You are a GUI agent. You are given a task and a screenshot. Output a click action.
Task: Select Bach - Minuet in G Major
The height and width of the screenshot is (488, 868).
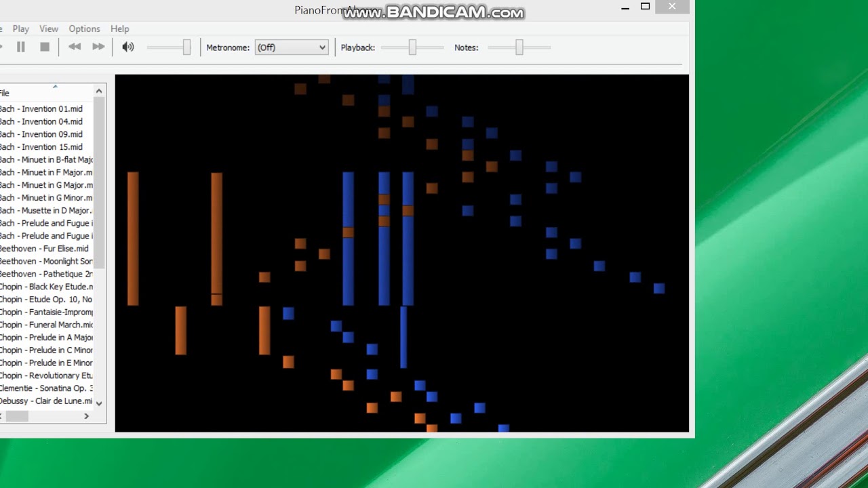coord(46,185)
